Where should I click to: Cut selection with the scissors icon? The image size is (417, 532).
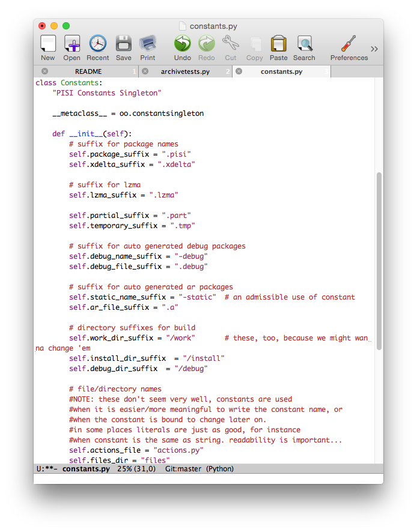point(231,44)
